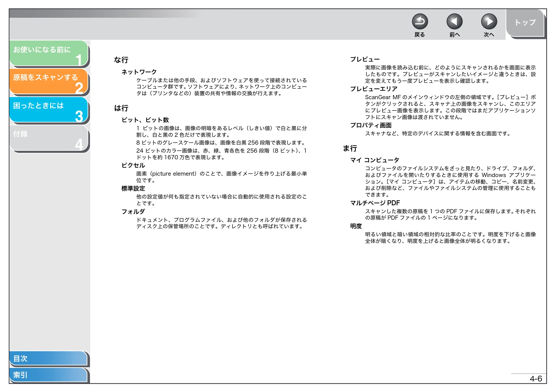Viewport: 554px width, 392px height.
Task: Click the ビット、ビット数 glossary heading
Action: click(x=145, y=120)
